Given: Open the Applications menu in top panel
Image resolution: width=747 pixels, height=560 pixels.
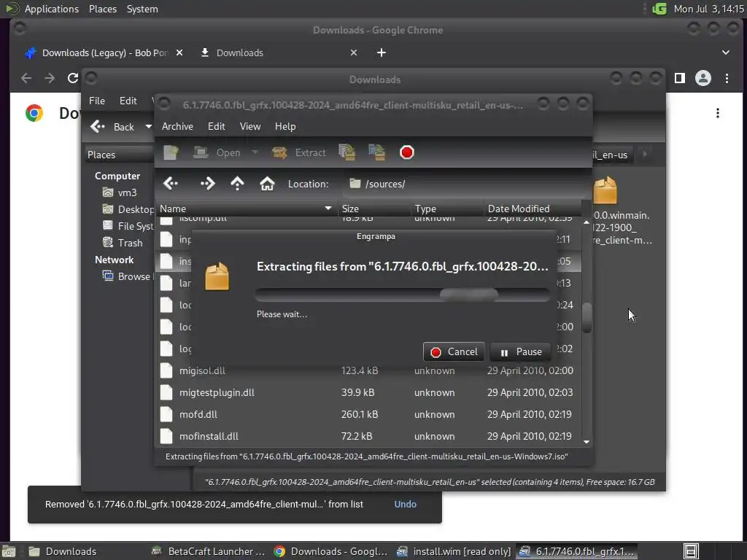Looking at the screenshot, I should 52,9.
